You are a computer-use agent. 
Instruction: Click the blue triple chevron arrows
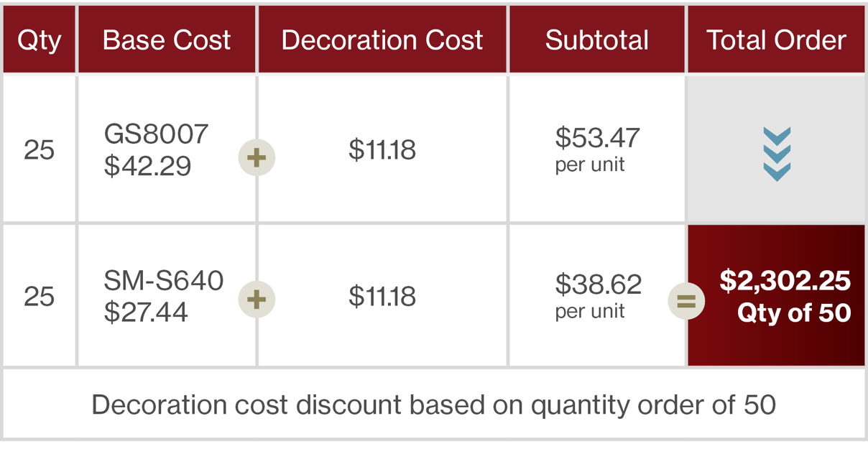(x=777, y=154)
